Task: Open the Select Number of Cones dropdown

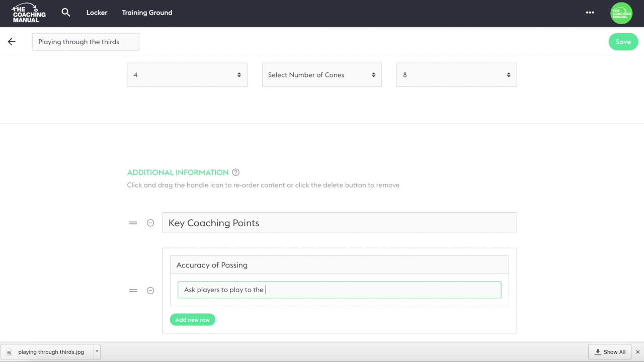Action: (x=322, y=75)
